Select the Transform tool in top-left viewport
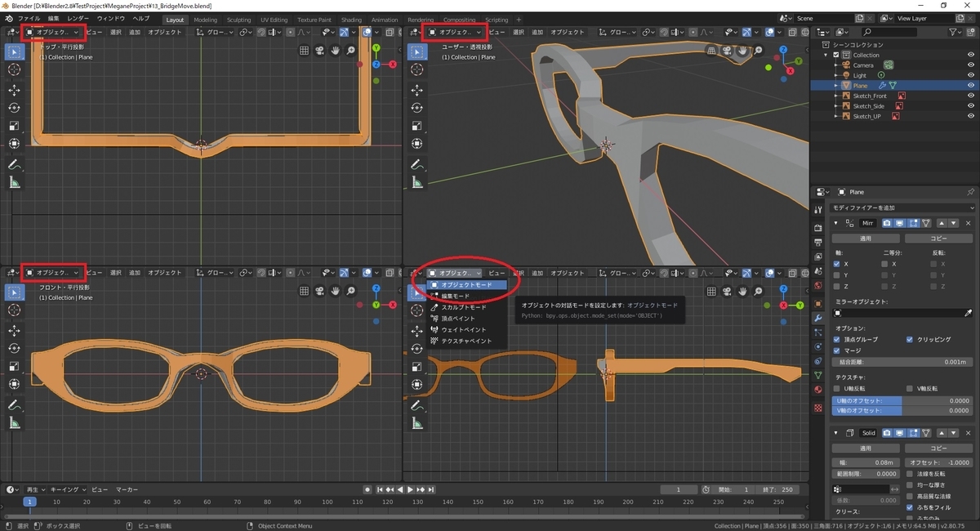This screenshot has height=531, width=980. coord(14,144)
